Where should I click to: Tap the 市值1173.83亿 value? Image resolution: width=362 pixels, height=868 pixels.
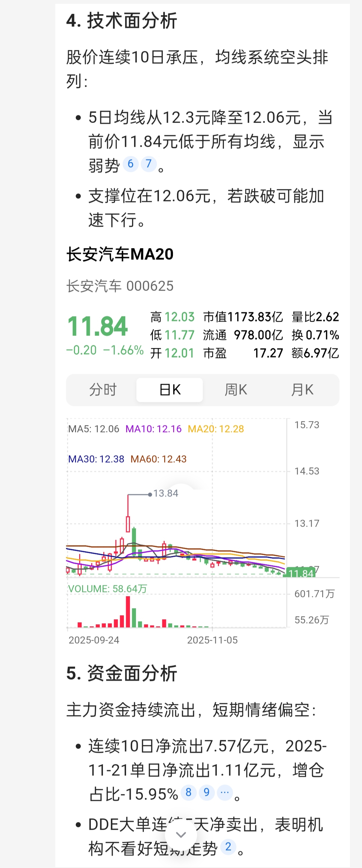point(243,317)
